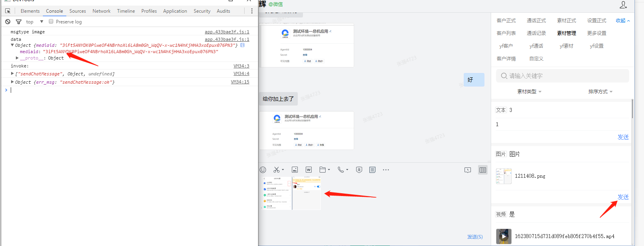Viewport: 644px width, 246px height.
Task: Open first app.433bae3f.js:1 link by msgtype
Action: click(227, 32)
